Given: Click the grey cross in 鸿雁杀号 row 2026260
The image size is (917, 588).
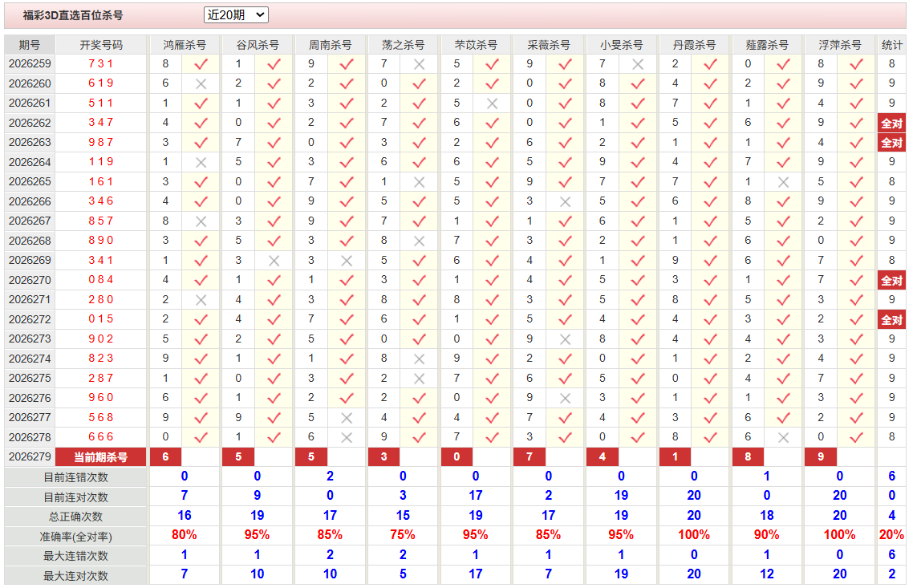Looking at the screenshot, I should (x=201, y=84).
